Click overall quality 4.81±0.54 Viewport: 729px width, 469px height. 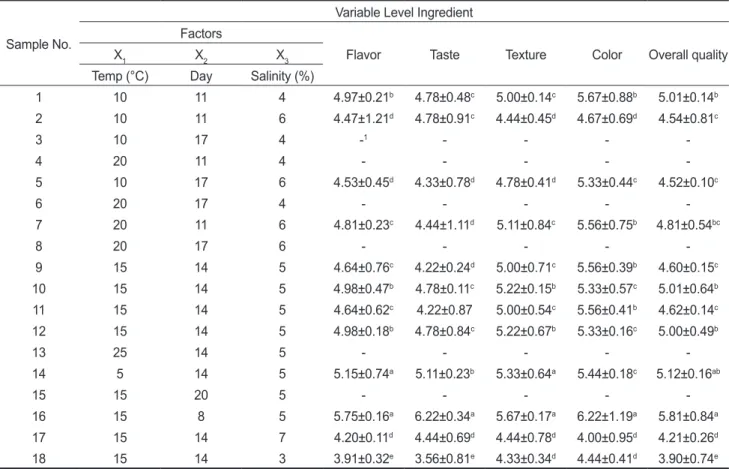[688, 225]
